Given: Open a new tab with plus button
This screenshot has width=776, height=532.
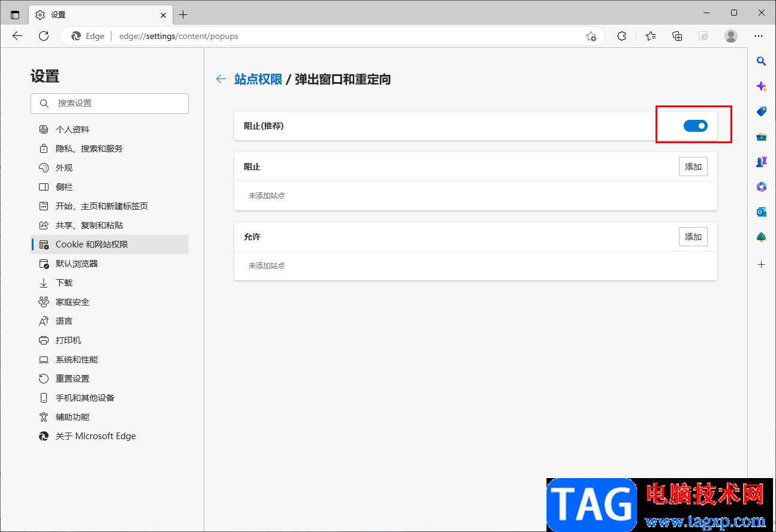Looking at the screenshot, I should [183, 14].
